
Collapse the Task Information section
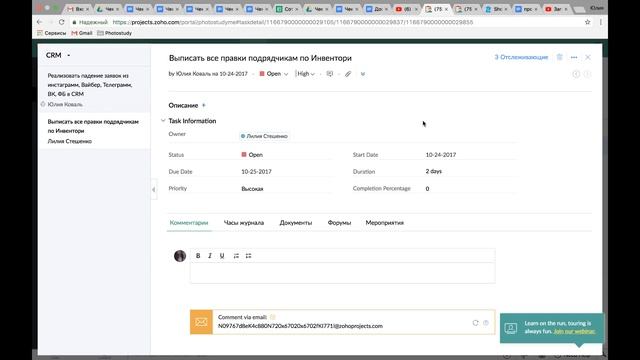click(x=163, y=121)
